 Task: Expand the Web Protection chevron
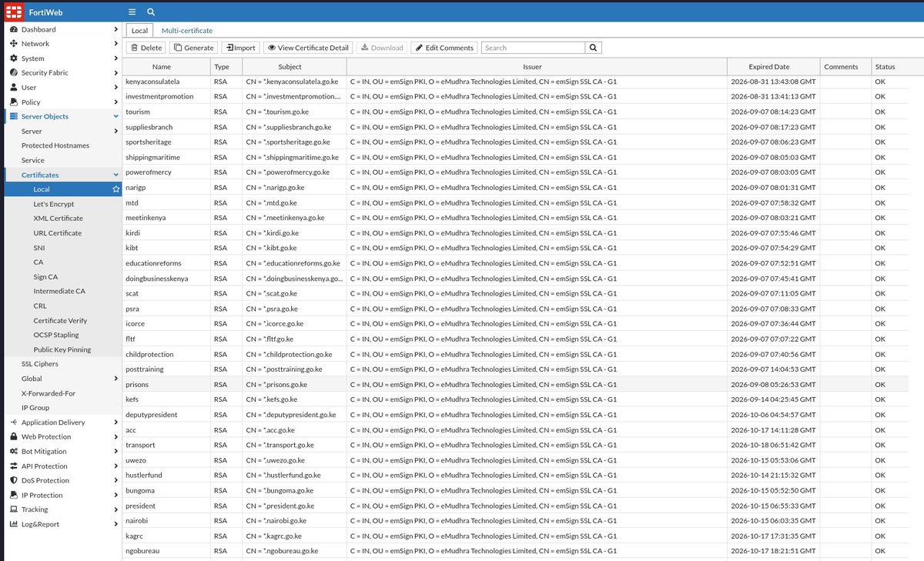coord(115,437)
